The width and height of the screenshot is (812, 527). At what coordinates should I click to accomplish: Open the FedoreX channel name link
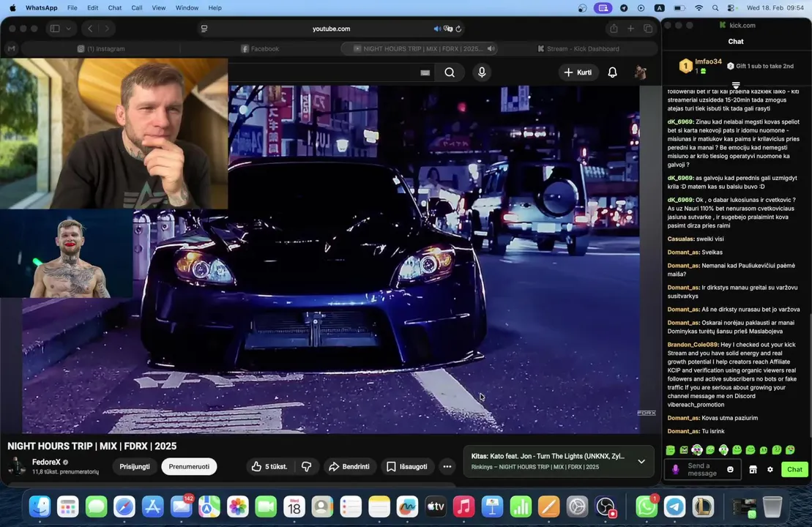(46, 462)
